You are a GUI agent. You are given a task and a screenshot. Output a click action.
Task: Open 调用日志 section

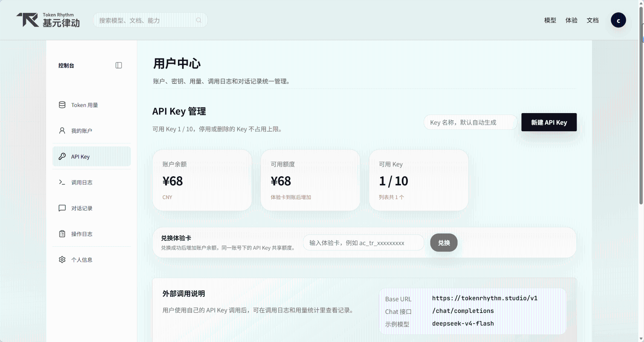(x=92, y=182)
